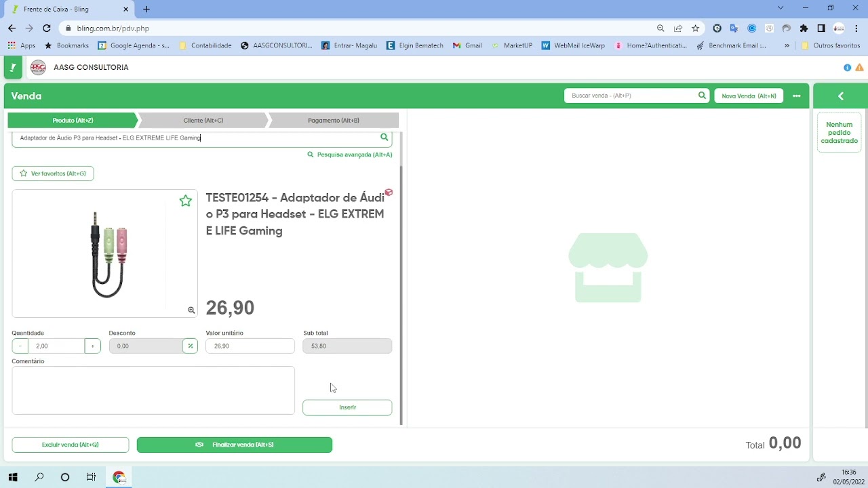Click the Bling green logo icon
The height and width of the screenshot is (488, 868).
[x=13, y=67]
